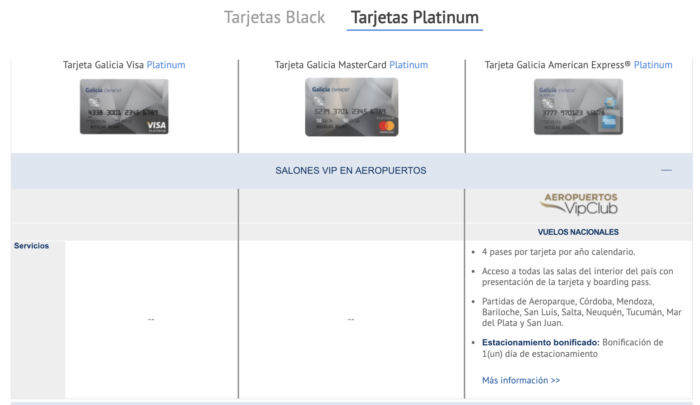This screenshot has height=405, width=700.
Task: Click the Servicios row label
Action: click(32, 246)
